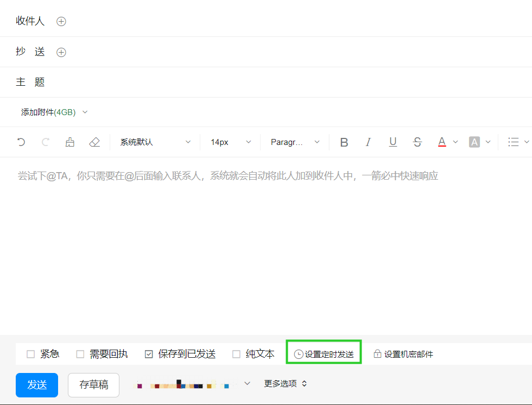Undo the last edit
Image resolution: width=532 pixels, height=405 pixels.
tap(21, 142)
